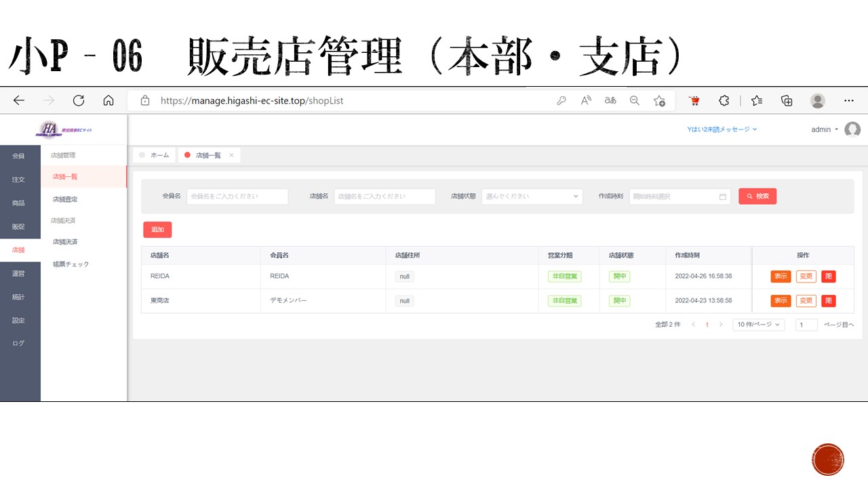The image size is (868, 488).
Task: Click the 非自営業 tag in REIDA row
Action: pos(565,277)
